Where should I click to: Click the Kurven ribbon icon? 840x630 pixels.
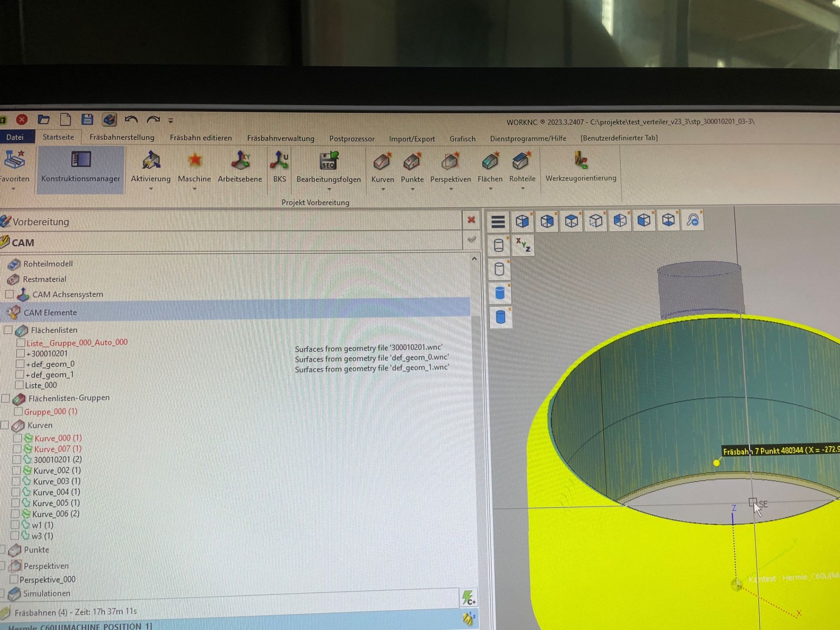(382, 161)
